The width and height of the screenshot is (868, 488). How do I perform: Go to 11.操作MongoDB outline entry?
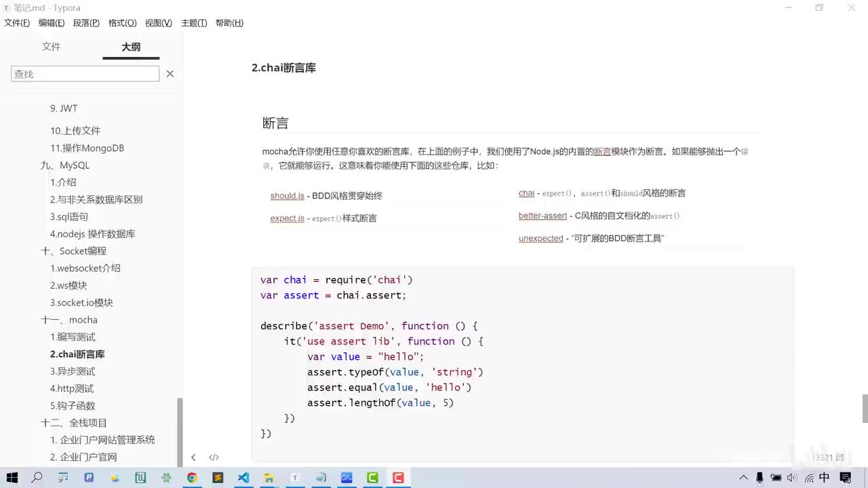[87, 148]
